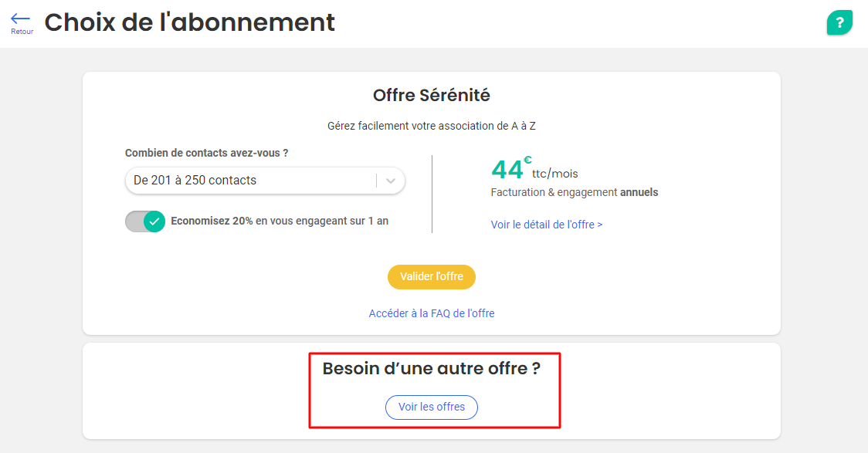The width and height of the screenshot is (868, 453).
Task: Click 'Economisez 20%' toggle label text
Action: coord(280,221)
